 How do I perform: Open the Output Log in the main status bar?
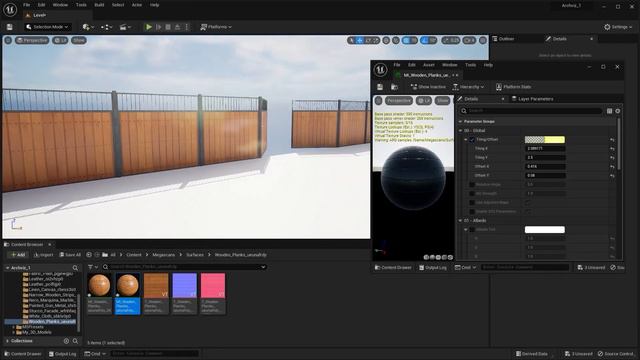pyautogui.click(x=62, y=353)
